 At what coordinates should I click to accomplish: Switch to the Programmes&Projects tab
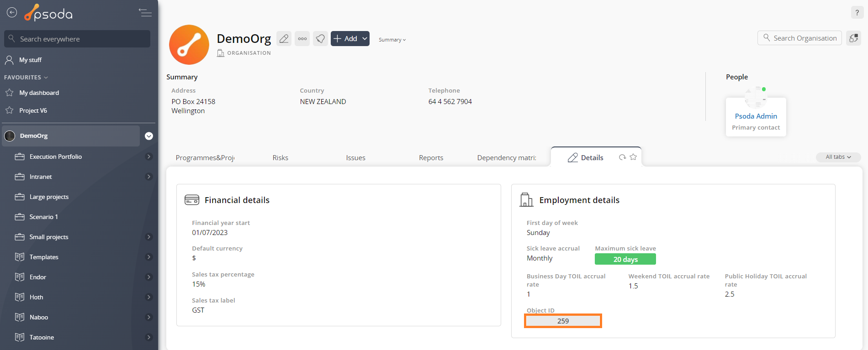coord(205,157)
